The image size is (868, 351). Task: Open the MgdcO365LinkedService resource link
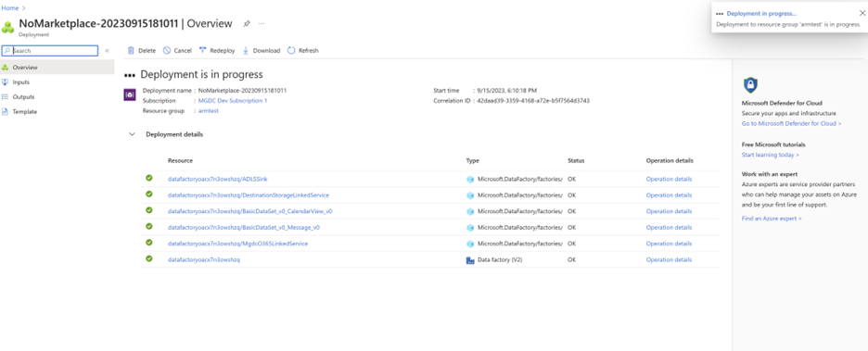click(237, 244)
